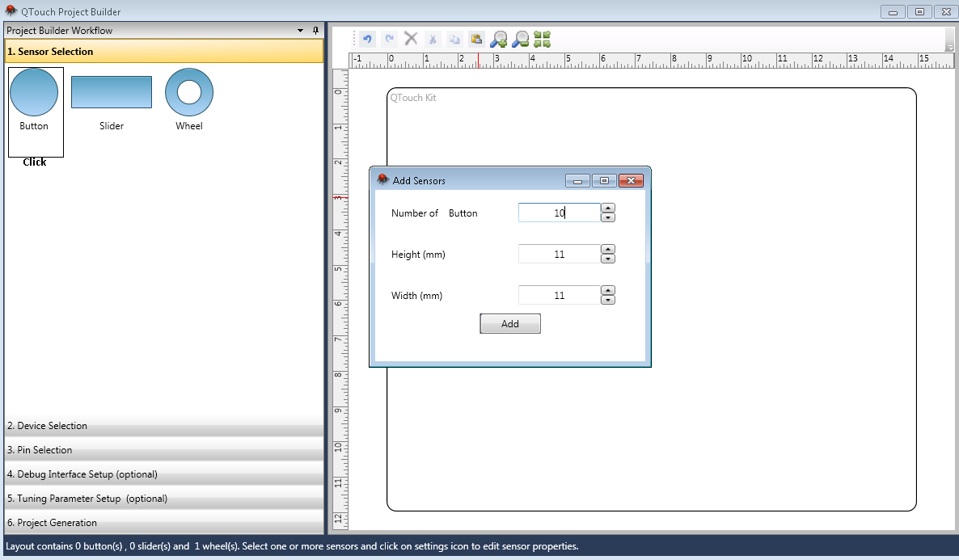Click the fit-to-screen green arrows icon
The width and height of the screenshot is (959, 560).
point(542,39)
